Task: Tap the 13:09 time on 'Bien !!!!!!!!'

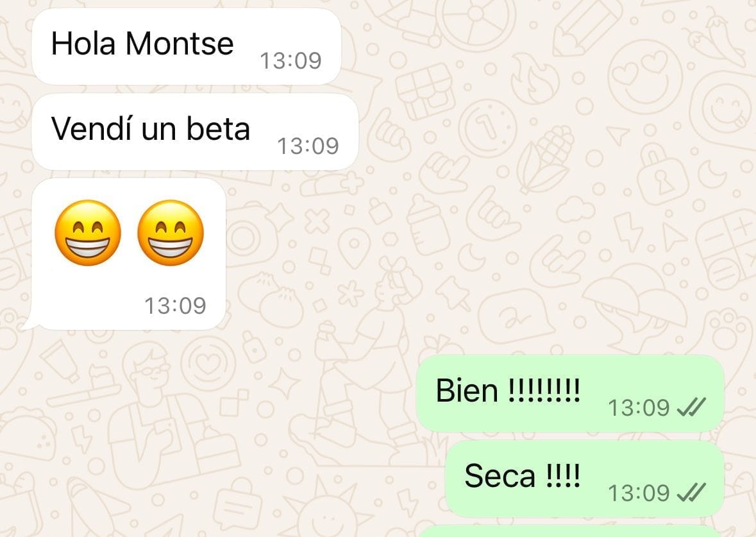Action: click(639, 407)
